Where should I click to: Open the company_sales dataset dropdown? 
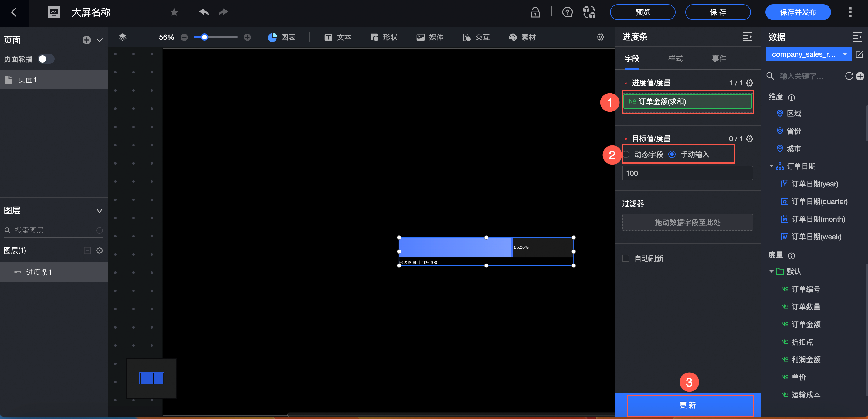coord(809,54)
